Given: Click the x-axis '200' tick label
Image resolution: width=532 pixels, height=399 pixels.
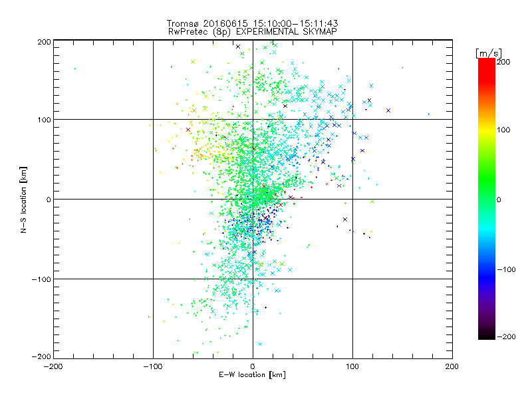Looking at the screenshot, I should click(x=452, y=366).
